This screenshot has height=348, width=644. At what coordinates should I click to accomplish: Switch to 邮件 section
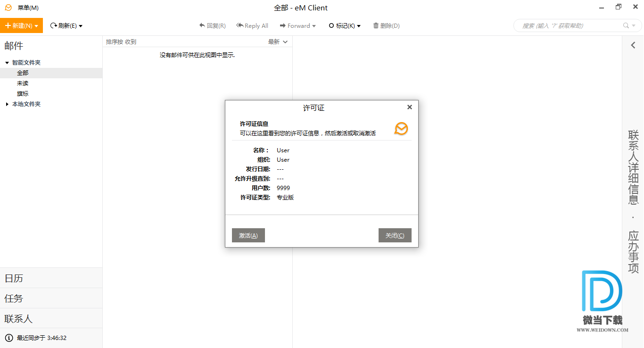tap(14, 46)
